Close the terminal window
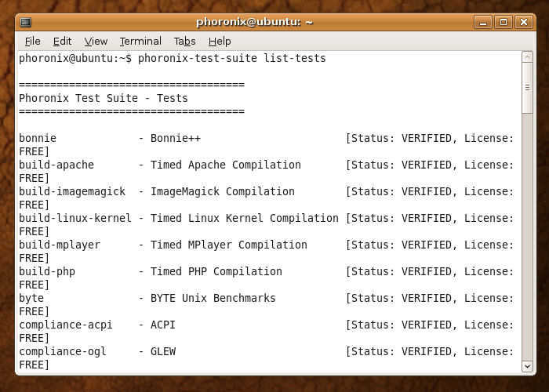The width and height of the screenshot is (549, 392). coord(524,22)
